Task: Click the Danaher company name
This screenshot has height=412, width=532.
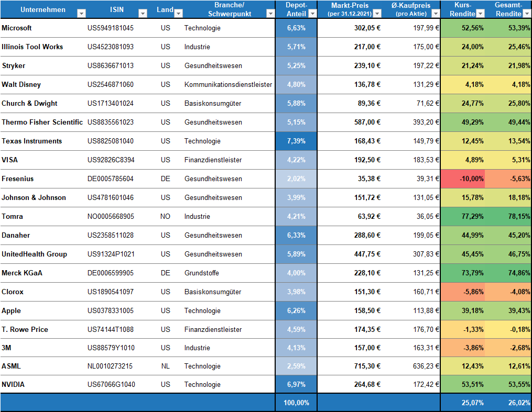Action: click(x=16, y=236)
